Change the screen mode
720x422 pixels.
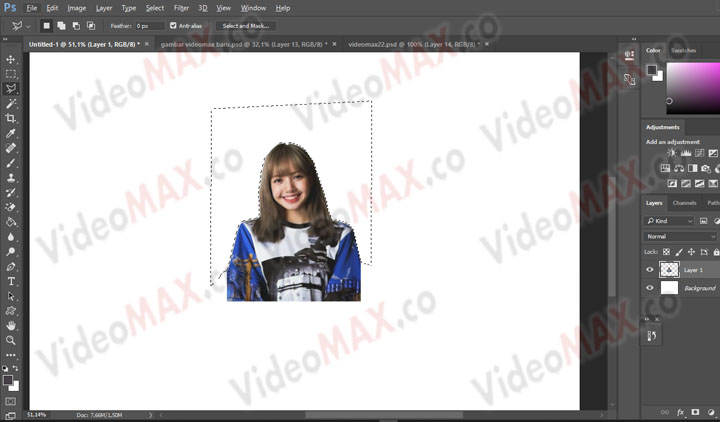point(11,416)
